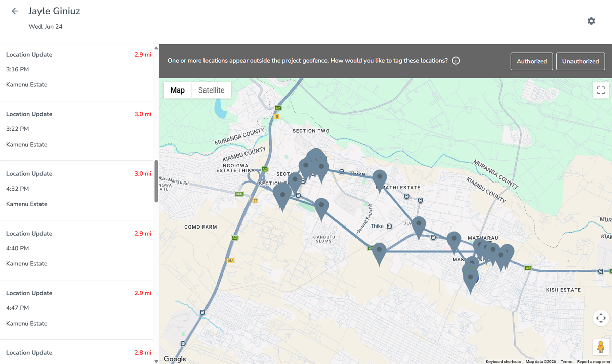The height and width of the screenshot is (364, 612).
Task: Click the 16A road marker
Action: 231,261
